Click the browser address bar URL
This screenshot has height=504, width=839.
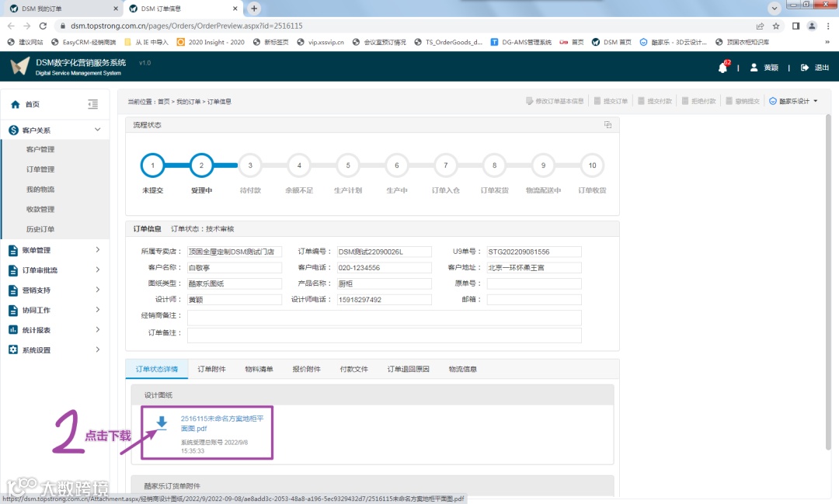[x=186, y=26]
